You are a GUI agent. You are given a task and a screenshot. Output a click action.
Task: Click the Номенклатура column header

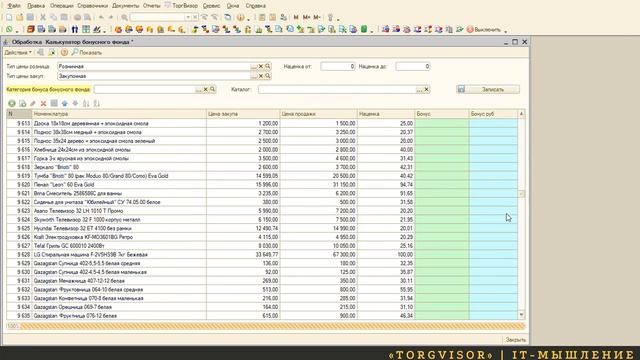[119, 114]
